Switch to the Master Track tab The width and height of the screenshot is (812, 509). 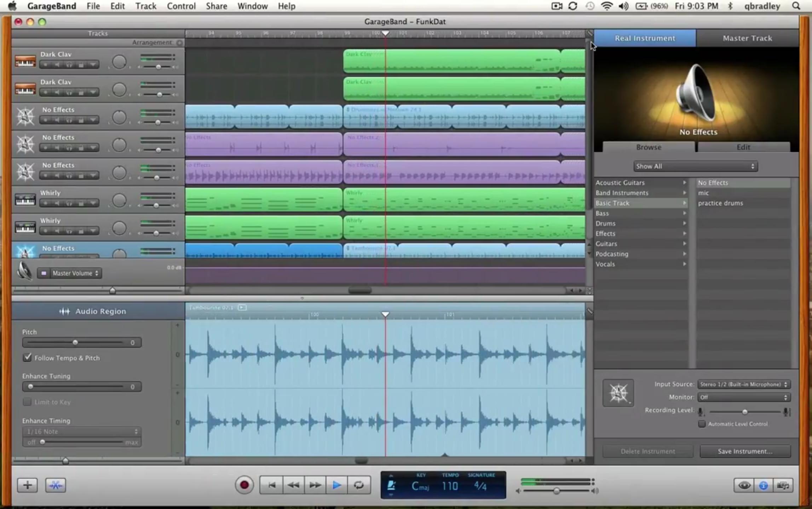[x=747, y=38]
